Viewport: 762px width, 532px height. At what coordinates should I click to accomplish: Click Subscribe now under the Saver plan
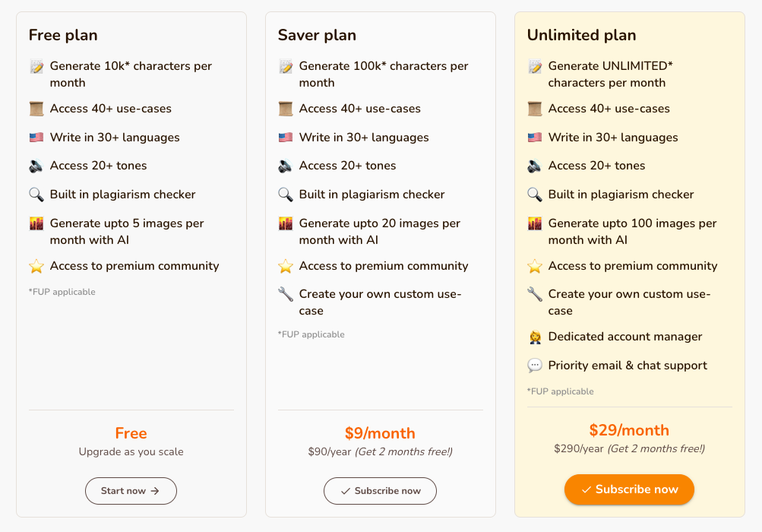click(380, 491)
